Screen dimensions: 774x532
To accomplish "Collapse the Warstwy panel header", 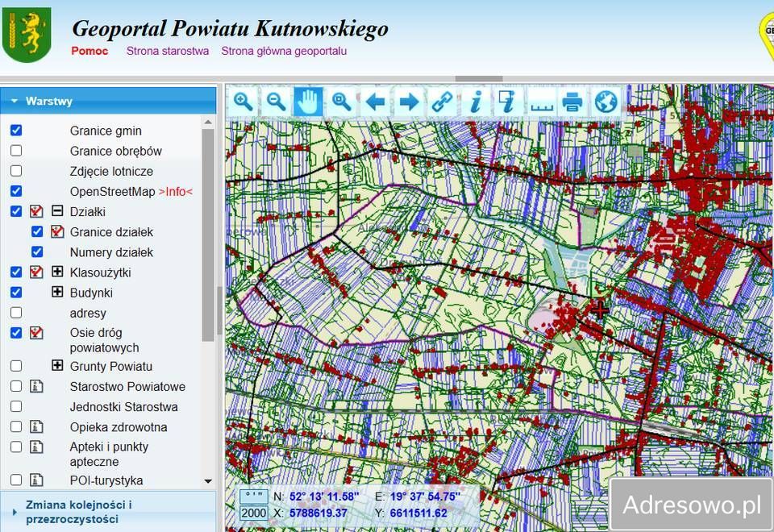I will click(15, 102).
